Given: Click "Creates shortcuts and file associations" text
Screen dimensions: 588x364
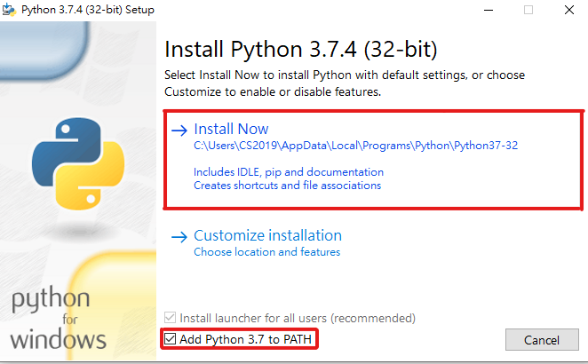Looking at the screenshot, I should (x=287, y=186).
